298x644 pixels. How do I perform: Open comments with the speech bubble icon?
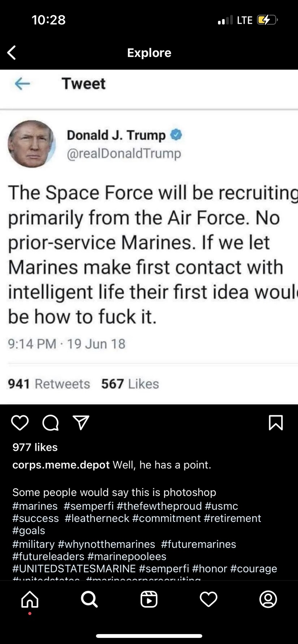point(50,423)
